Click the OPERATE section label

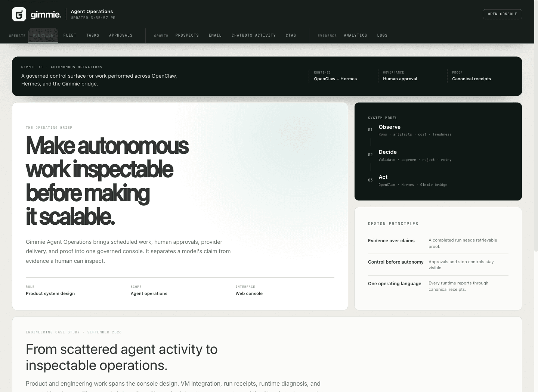(17, 36)
